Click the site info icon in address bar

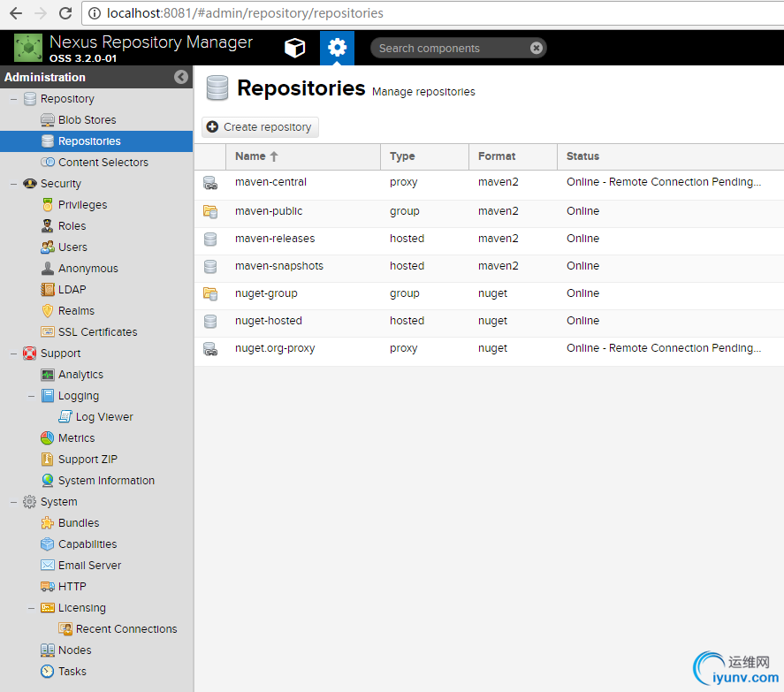(x=95, y=13)
